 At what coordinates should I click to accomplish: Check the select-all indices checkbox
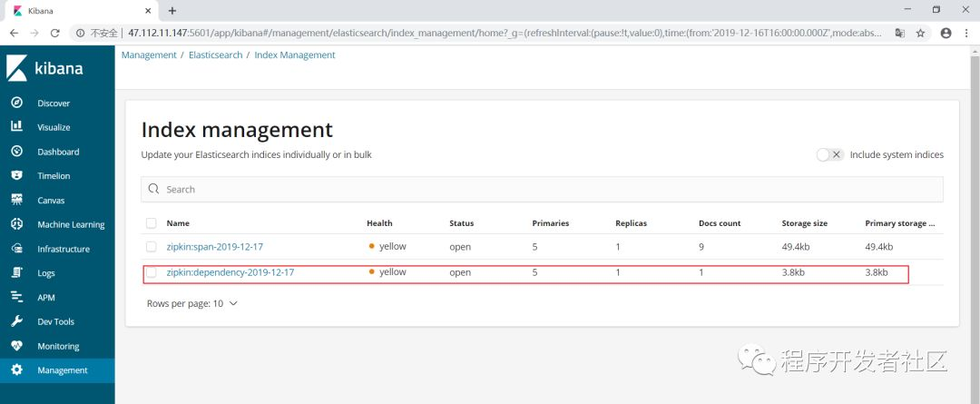coord(152,222)
